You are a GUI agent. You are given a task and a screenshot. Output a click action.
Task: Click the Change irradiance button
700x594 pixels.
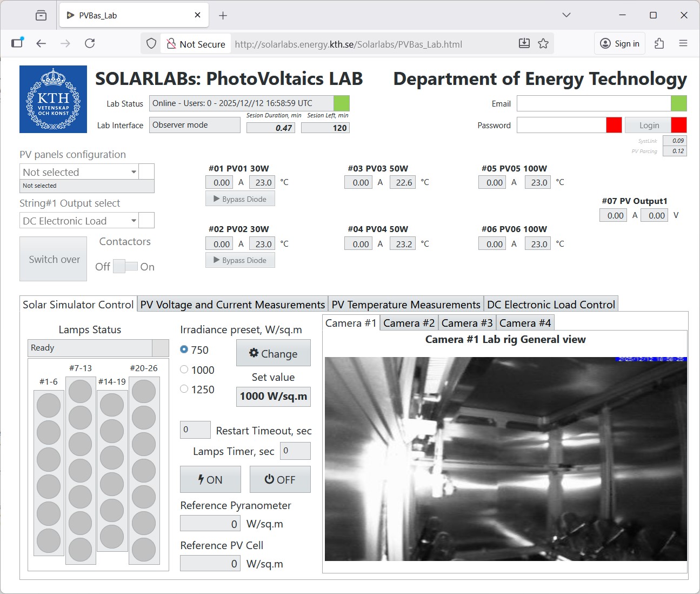click(273, 354)
